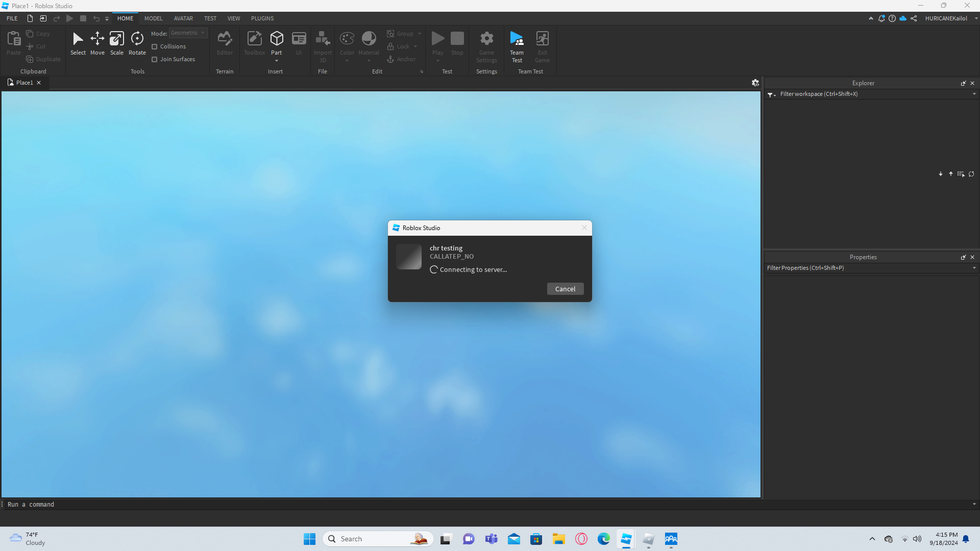
Task: Cancel the connecting to server dialog
Action: (x=565, y=289)
